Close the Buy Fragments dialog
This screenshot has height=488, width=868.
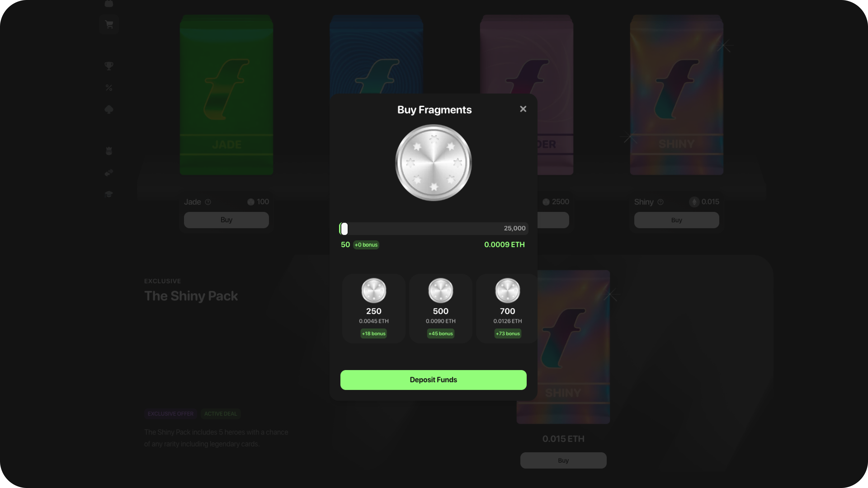coord(523,109)
